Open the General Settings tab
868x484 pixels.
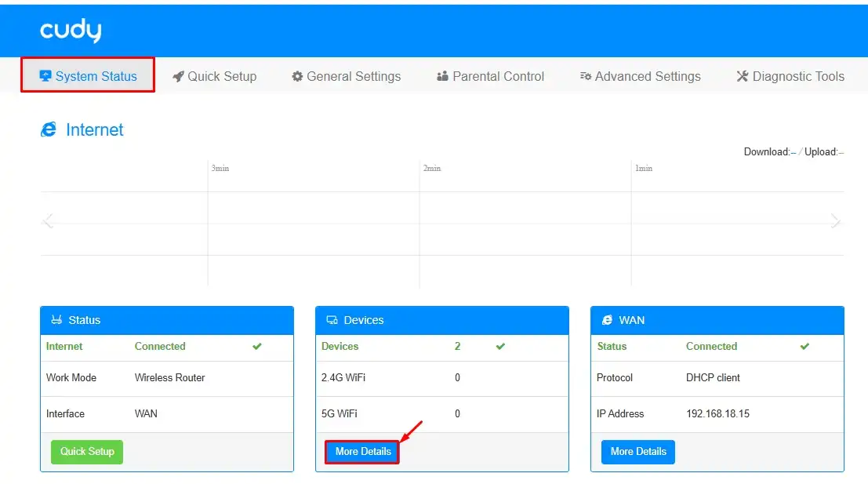tap(347, 76)
